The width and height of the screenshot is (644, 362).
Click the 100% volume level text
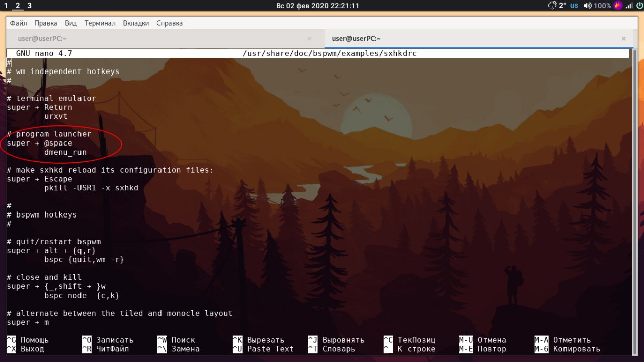coord(602,6)
